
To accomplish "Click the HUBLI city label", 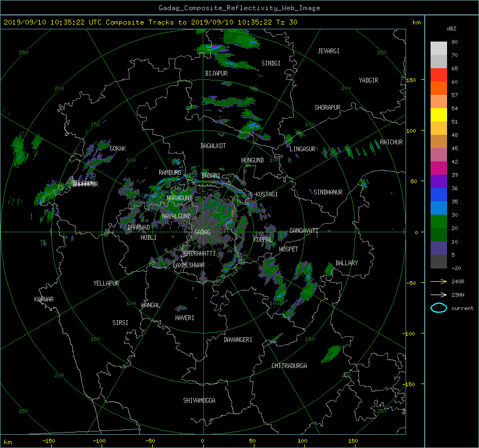I will click(x=148, y=238).
